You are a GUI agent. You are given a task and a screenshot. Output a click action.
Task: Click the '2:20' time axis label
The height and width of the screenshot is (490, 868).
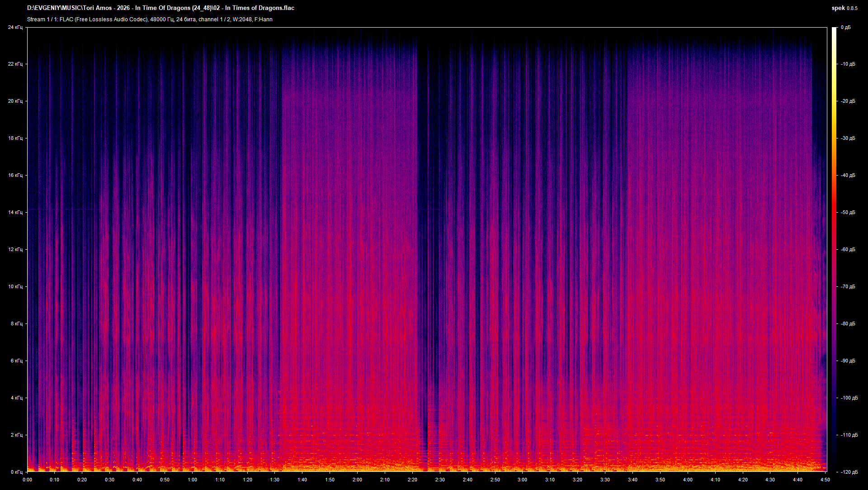pyautogui.click(x=413, y=480)
